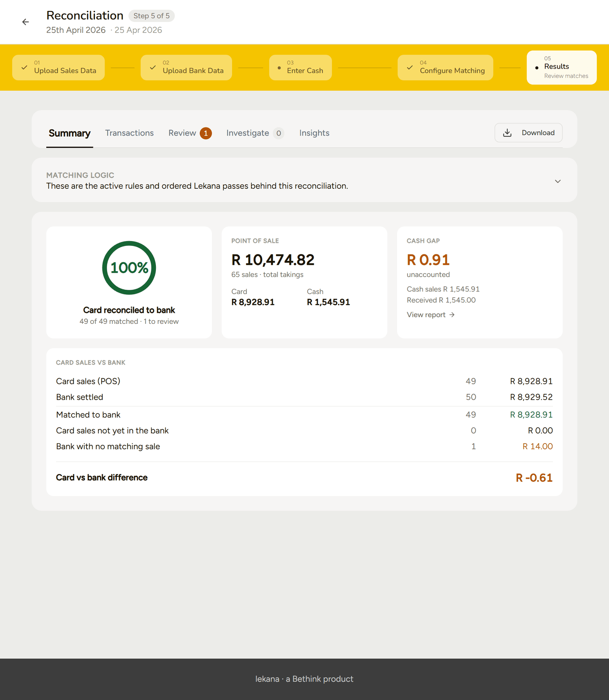609x700 pixels.
Task: Click the Received R 1,545.00 line
Action: point(441,300)
